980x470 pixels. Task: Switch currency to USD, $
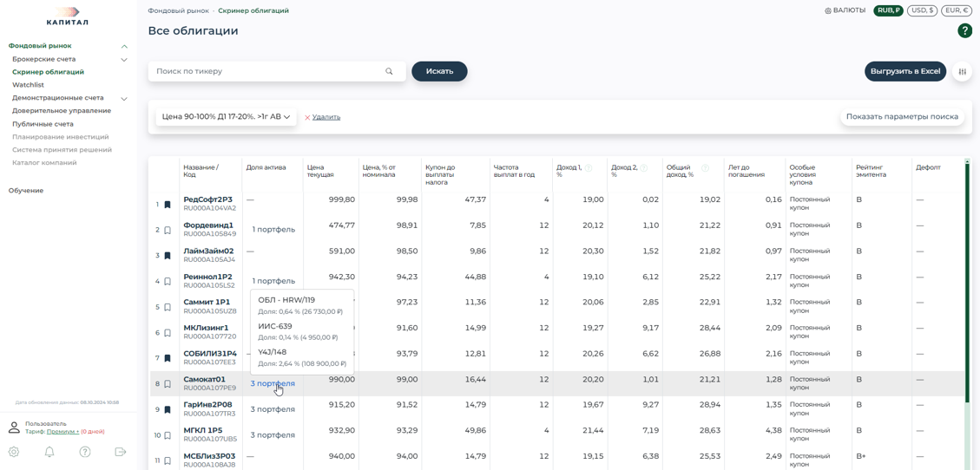point(922,10)
